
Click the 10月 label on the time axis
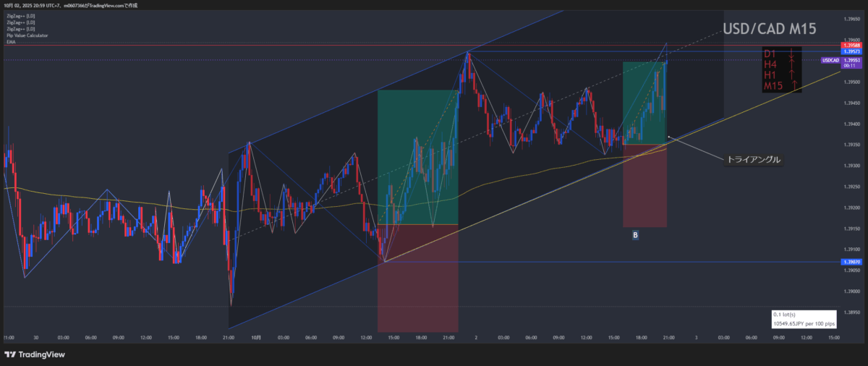click(x=256, y=337)
